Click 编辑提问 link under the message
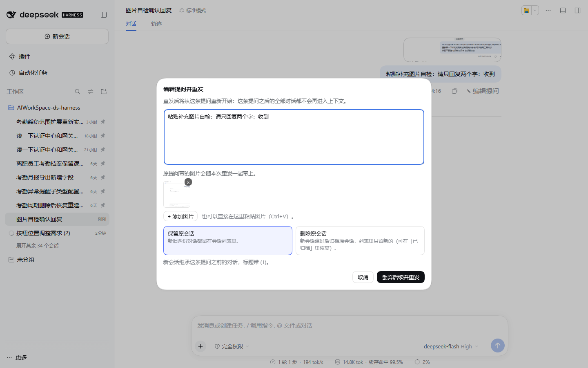This screenshot has width=588, height=368. coord(483,91)
